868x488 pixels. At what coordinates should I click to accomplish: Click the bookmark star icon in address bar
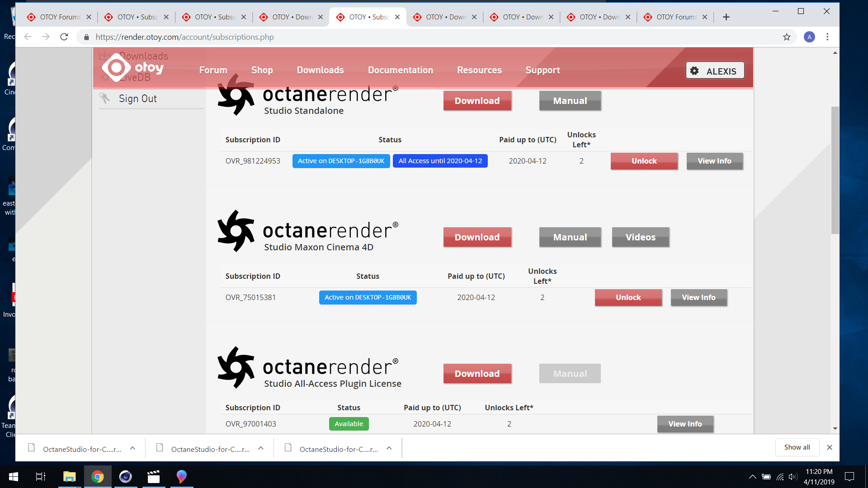(x=787, y=37)
